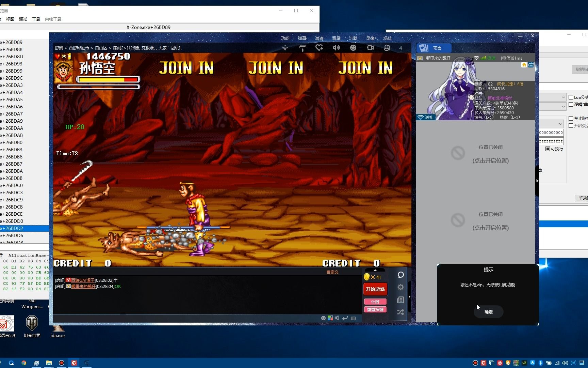Viewport: 588px width, 368px height.
Task: Open the spectators icon next to 4
Action: pos(387,48)
